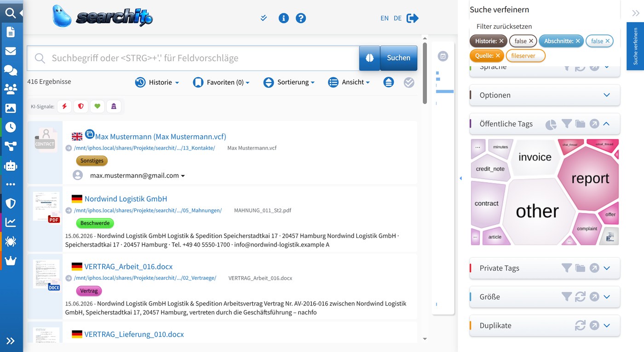The image size is (644, 352).
Task: Click the logout arrow icon
Action: click(x=413, y=18)
